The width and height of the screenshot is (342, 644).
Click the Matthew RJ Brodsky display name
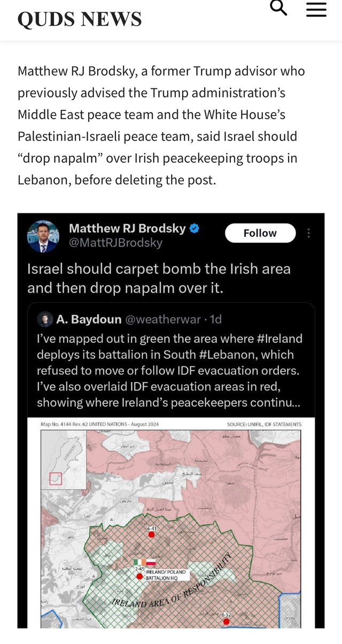pyautogui.click(x=127, y=228)
